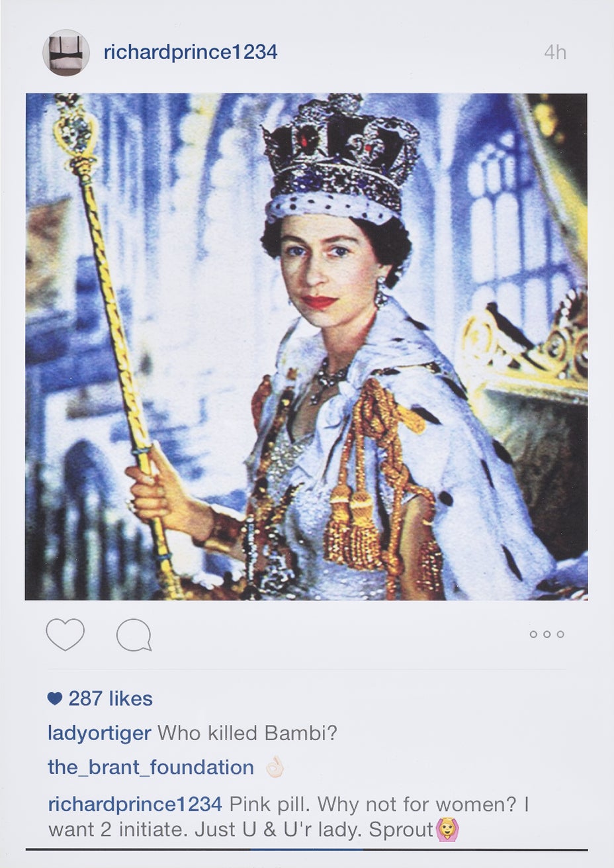Open the three-dot more options menu
The image size is (614, 868).
(547, 634)
